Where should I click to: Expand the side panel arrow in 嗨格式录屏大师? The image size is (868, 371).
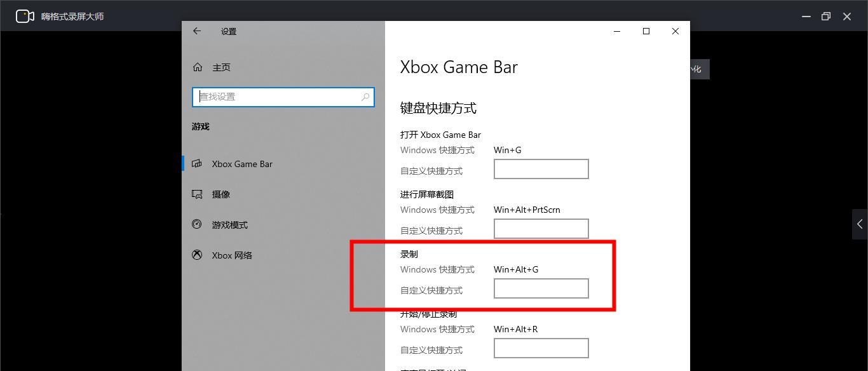[x=860, y=224]
